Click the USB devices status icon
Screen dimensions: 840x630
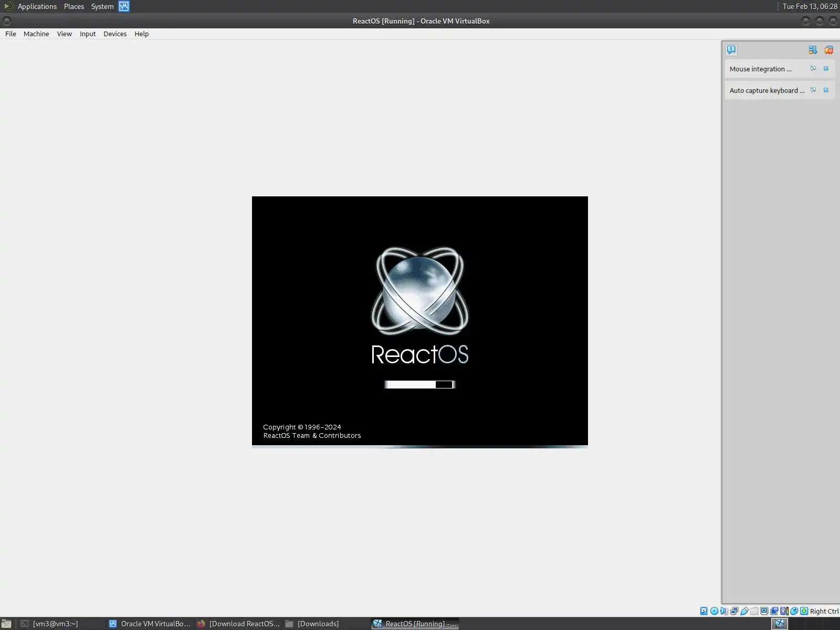click(744, 611)
